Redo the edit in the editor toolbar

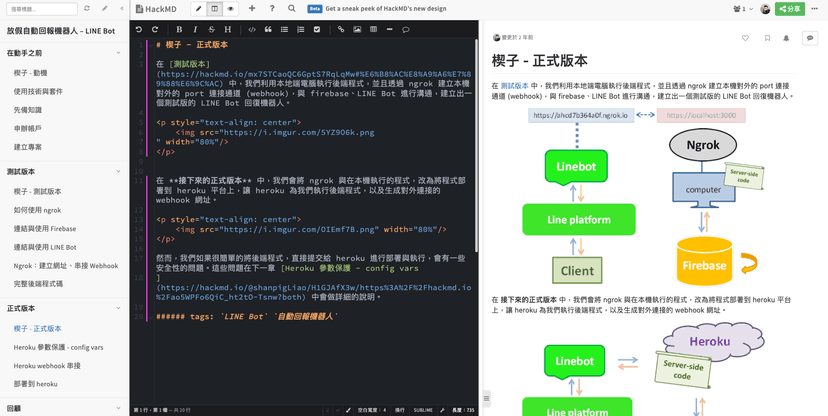(155, 30)
